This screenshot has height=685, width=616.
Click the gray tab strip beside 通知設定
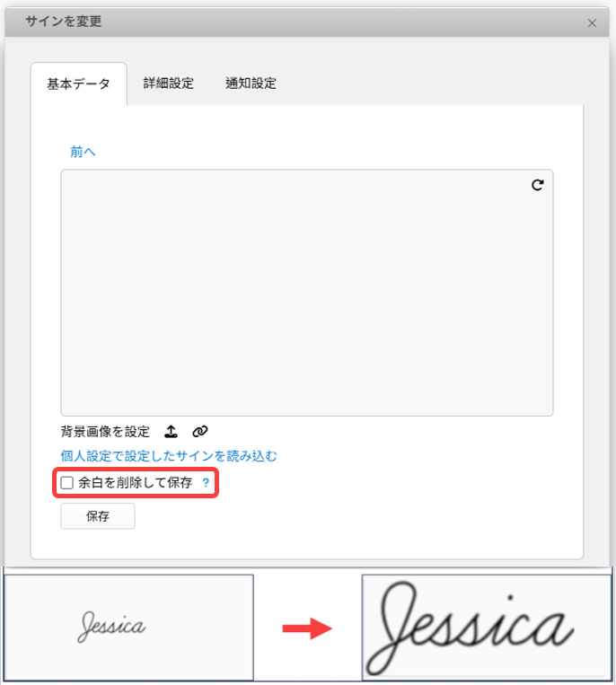click(430, 83)
